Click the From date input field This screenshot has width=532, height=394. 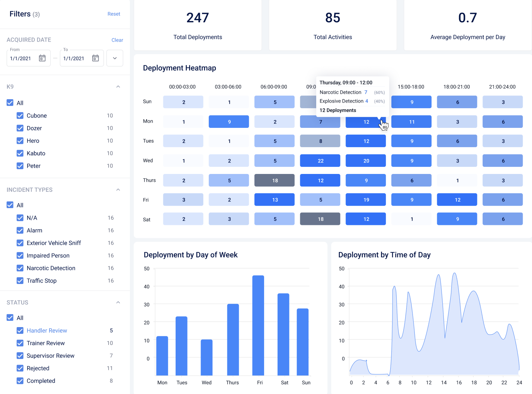tap(28, 58)
